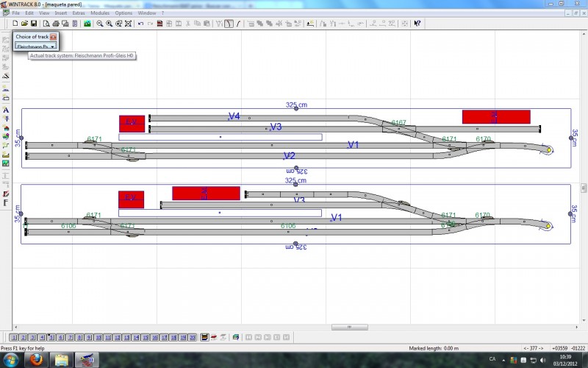Click the red E.M building in upper layout
Image resolution: width=588 pixels, height=368 pixels.
(496, 117)
